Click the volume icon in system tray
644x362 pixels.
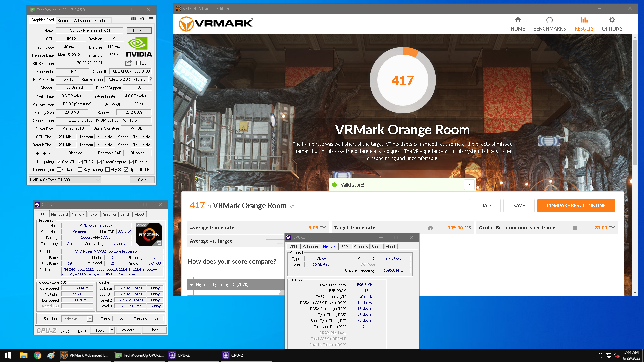[x=616, y=355]
